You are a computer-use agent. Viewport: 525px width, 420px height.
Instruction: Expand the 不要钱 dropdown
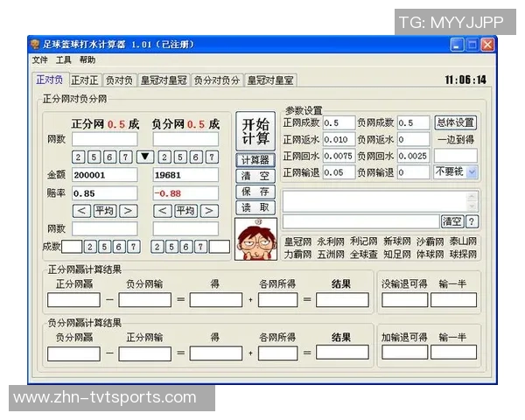point(472,172)
